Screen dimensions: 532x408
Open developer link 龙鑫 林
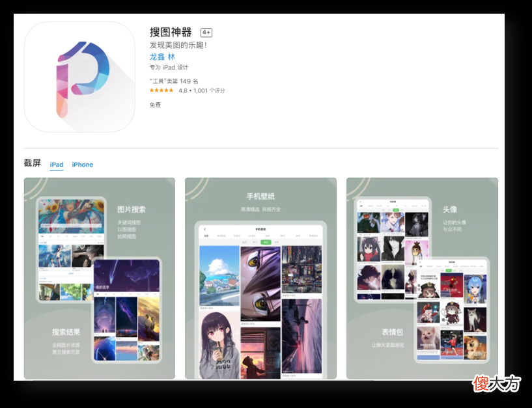163,57
